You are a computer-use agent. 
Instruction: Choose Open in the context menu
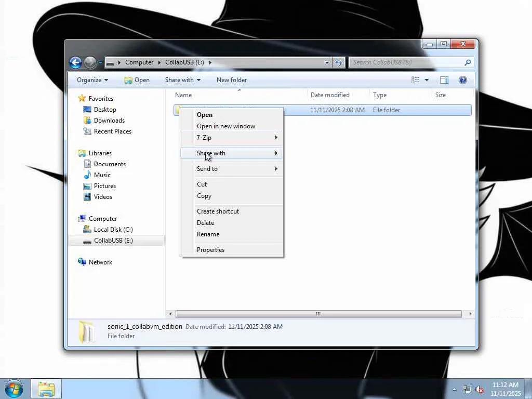tap(231, 115)
